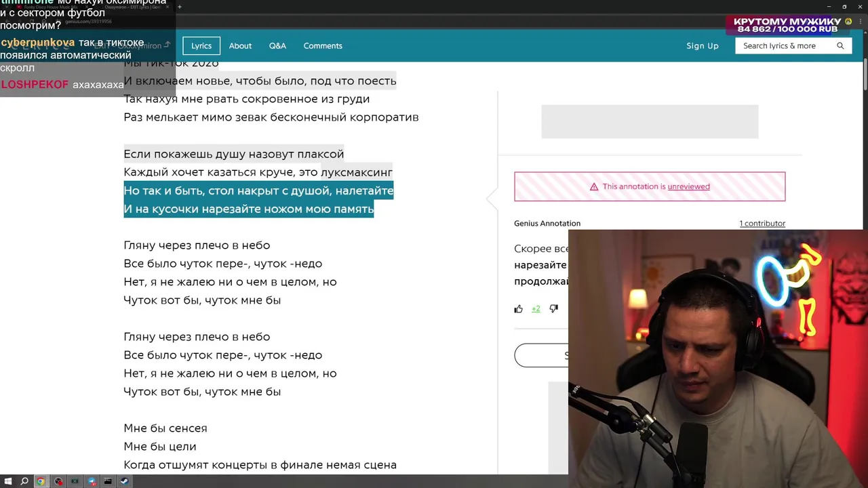Click the +2 annotation vote count
This screenshot has width=868, height=488.
click(x=536, y=308)
